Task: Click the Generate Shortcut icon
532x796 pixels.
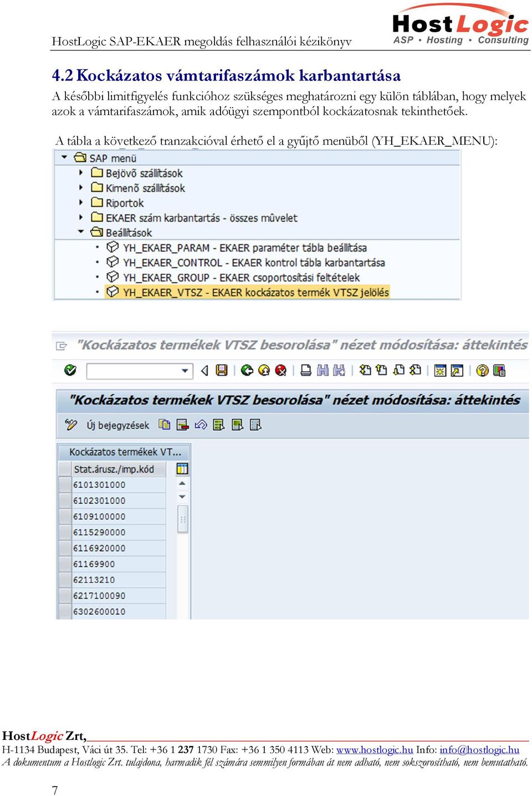Action: [457, 370]
